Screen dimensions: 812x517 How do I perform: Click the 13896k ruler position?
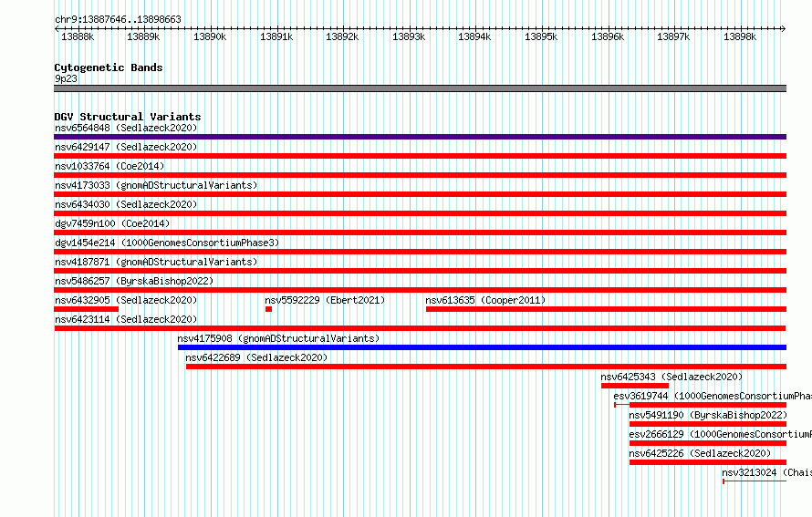608,36
